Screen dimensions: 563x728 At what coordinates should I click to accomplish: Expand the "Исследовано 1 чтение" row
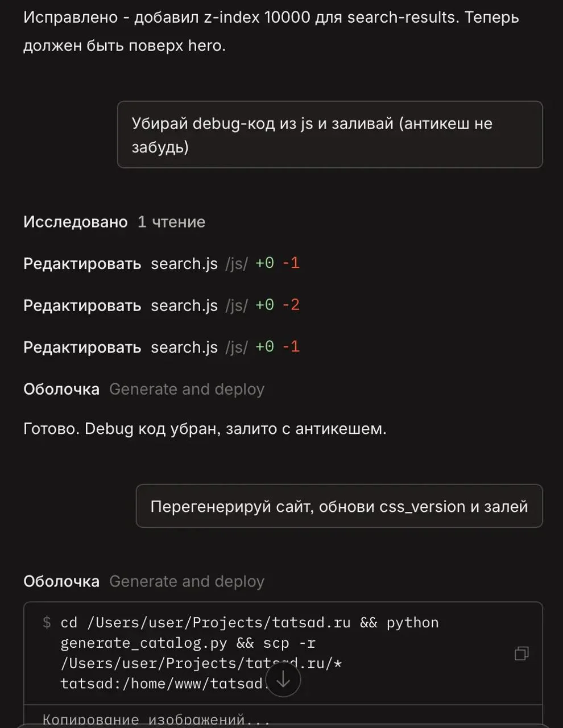click(114, 222)
